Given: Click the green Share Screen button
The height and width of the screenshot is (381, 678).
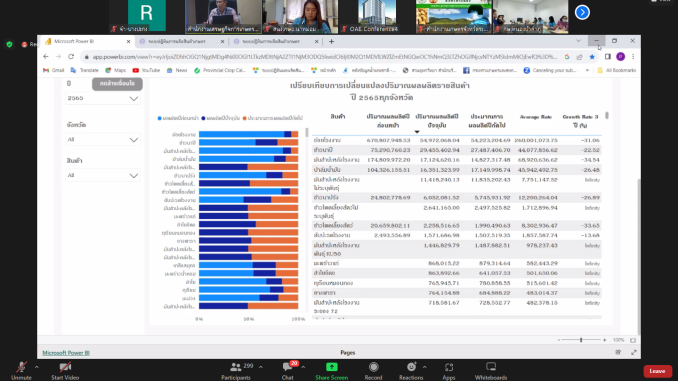Looking at the screenshot, I should (332, 371).
